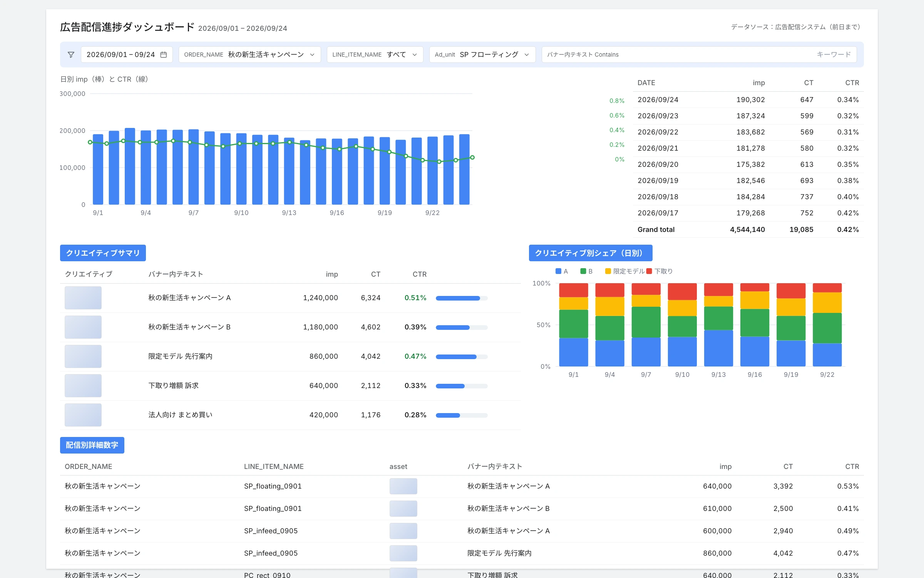Image resolution: width=924 pixels, height=578 pixels.
Task: Toggle legend swatch B in share chart
Action: coord(583,271)
